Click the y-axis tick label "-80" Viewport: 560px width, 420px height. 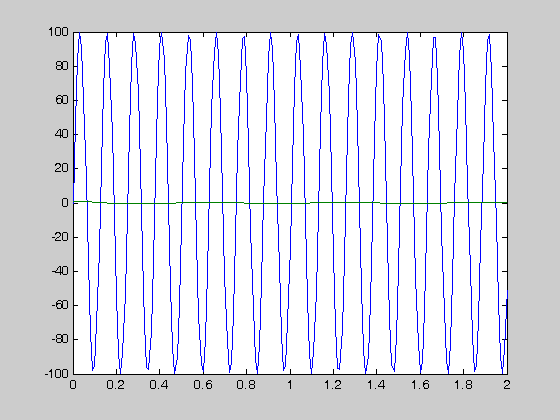point(60,339)
